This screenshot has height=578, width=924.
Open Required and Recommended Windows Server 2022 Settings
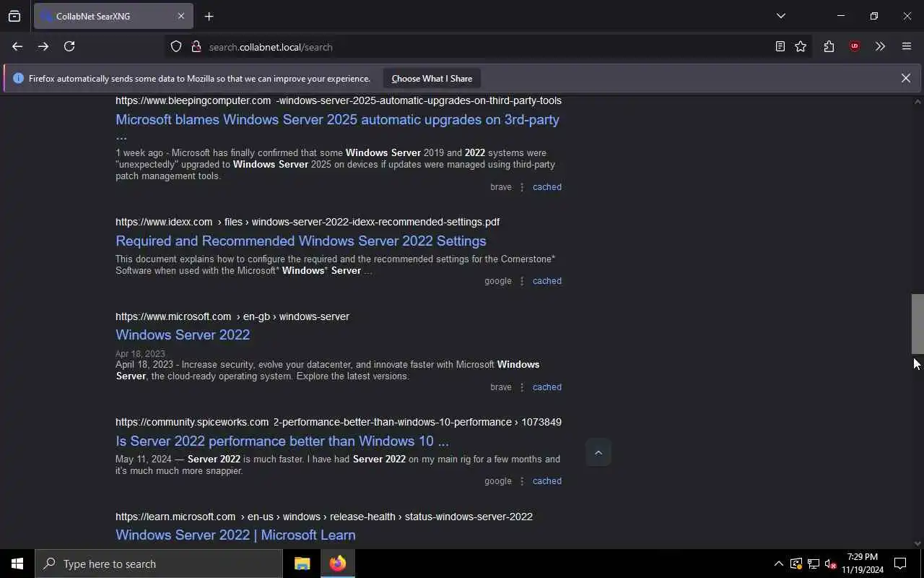point(301,241)
